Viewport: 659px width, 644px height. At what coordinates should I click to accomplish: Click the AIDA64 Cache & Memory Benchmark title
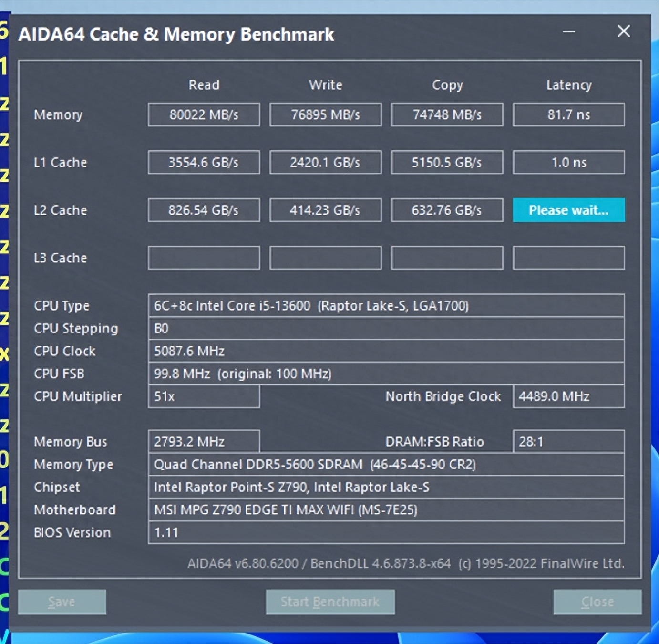[x=176, y=34]
